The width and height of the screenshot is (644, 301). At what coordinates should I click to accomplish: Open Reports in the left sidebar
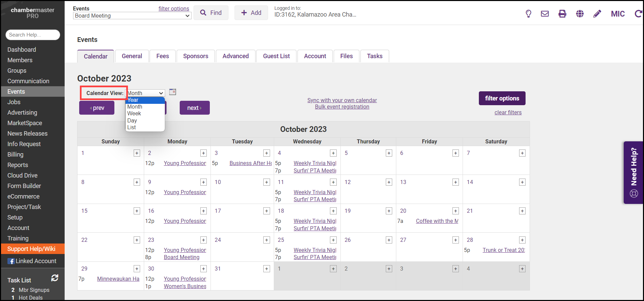18,165
